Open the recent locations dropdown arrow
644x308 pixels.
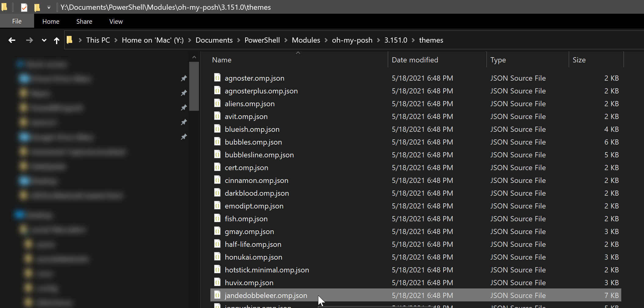pyautogui.click(x=44, y=40)
